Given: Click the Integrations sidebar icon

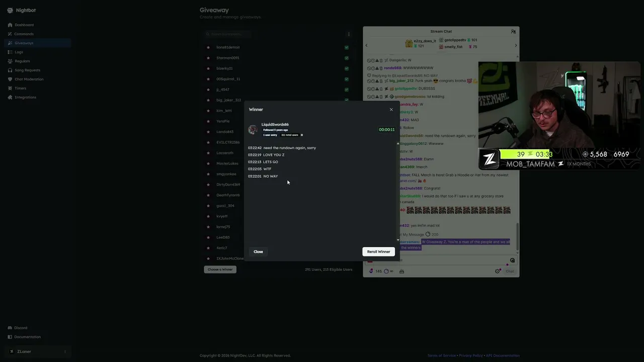Looking at the screenshot, I should click(x=10, y=97).
